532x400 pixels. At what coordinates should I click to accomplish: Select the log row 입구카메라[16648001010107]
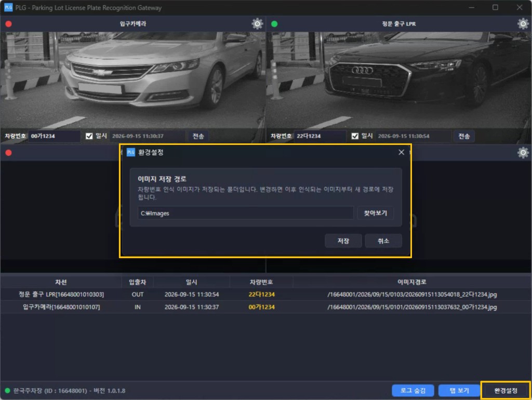[x=265, y=307]
